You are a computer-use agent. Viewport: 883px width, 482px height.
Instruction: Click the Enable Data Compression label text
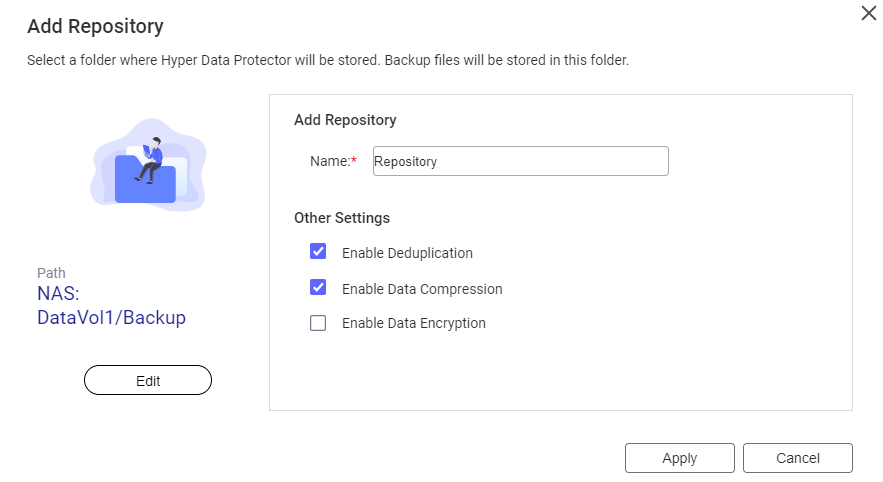pos(422,289)
